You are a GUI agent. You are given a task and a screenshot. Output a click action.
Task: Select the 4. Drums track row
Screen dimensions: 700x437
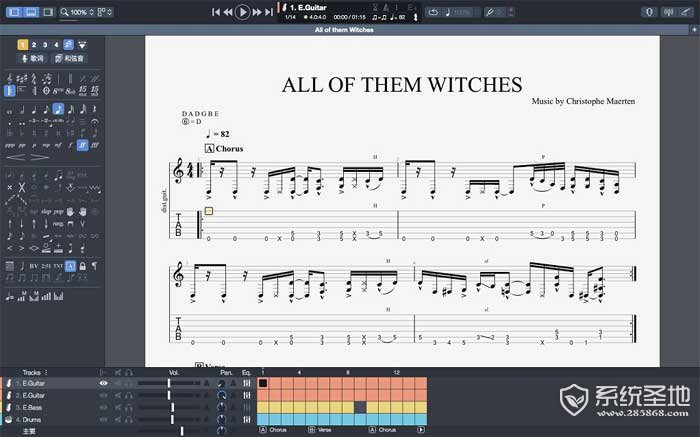click(x=127, y=420)
